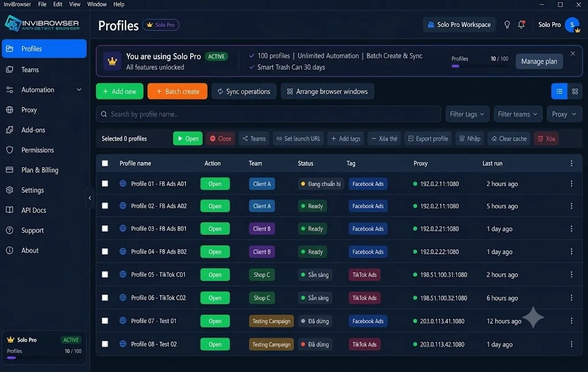The image size is (588, 372).
Task: Open more options for Profile 05 row
Action: click(571, 275)
